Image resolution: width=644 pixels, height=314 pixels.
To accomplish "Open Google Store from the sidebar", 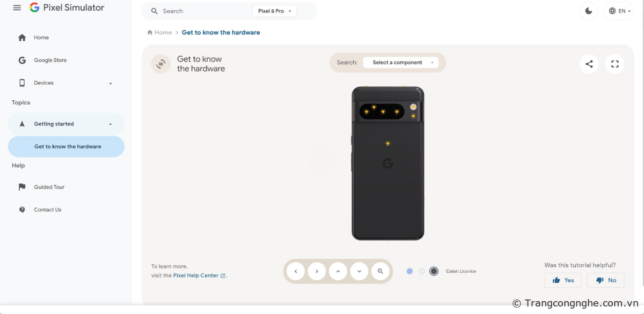I will [50, 61].
